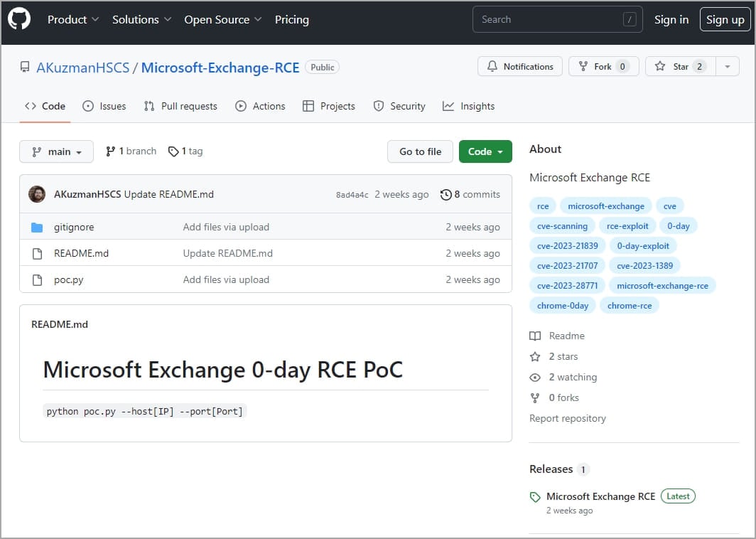Open the Security tab
This screenshot has height=539, width=756.
[399, 106]
